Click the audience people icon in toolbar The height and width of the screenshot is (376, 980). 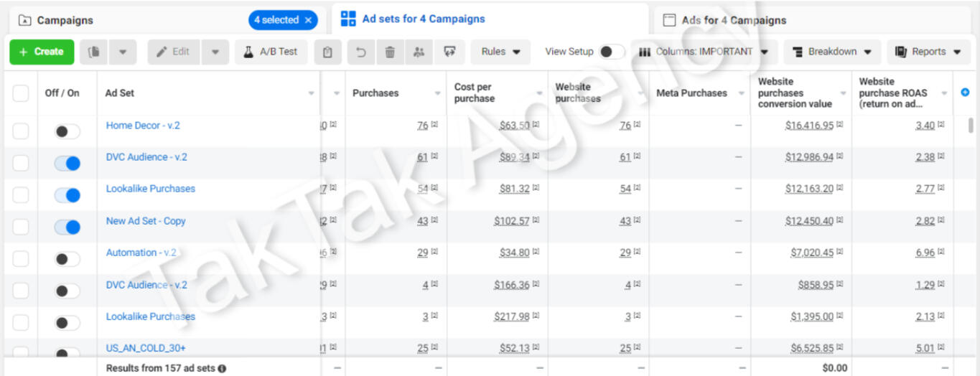tap(419, 52)
